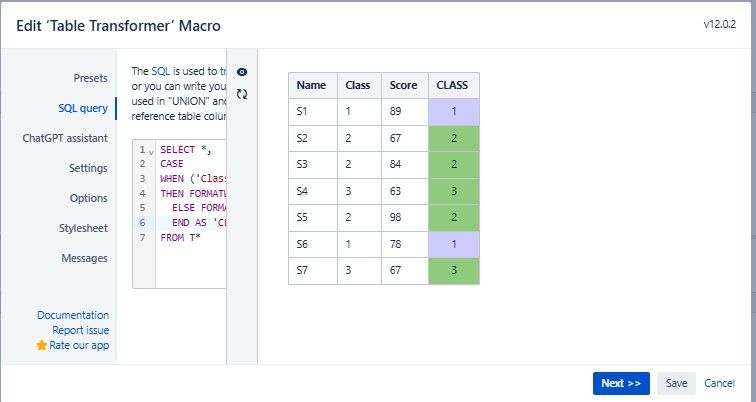
Task: Click the Report issue link
Action: (81, 330)
